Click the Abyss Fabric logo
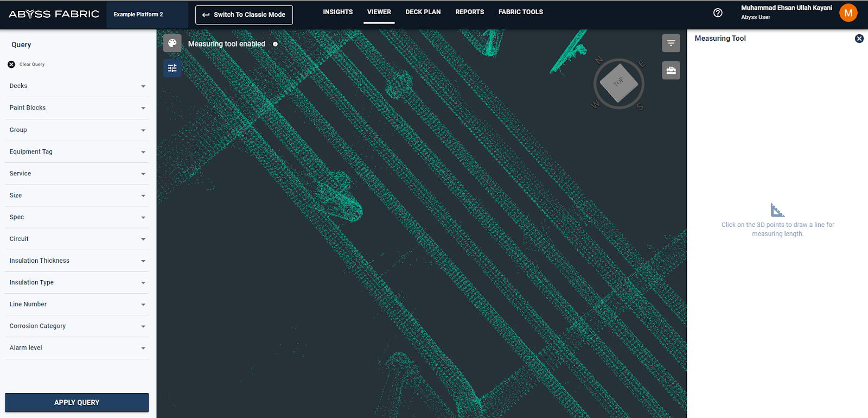Image resolution: width=868 pixels, height=418 pixels. pyautogui.click(x=54, y=14)
